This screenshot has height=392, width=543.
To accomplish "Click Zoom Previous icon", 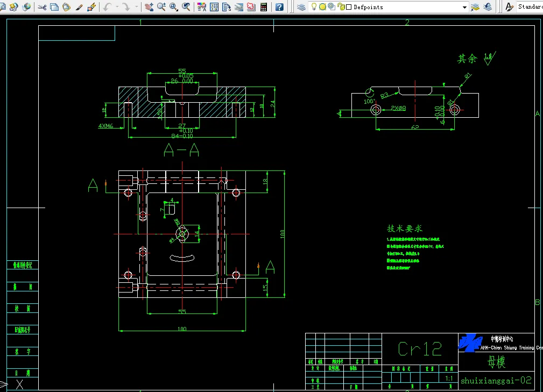I will pos(186,6).
